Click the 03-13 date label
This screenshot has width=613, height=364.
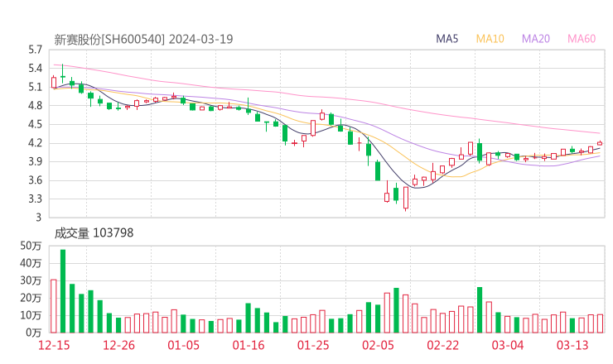coord(572,345)
